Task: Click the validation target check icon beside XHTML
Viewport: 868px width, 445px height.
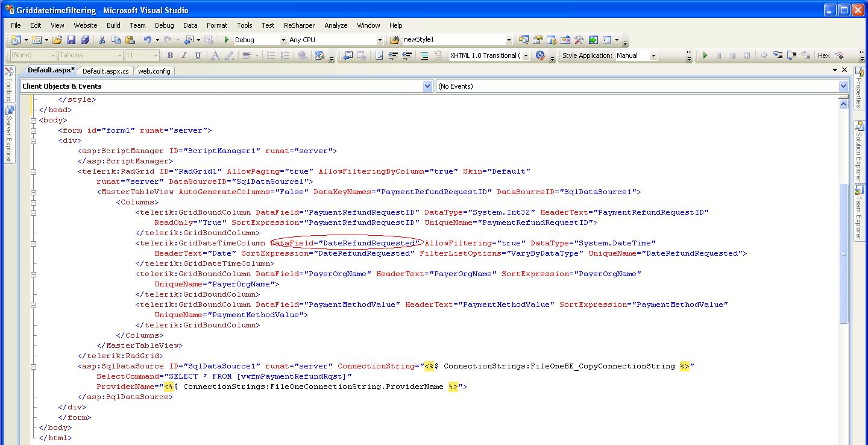Action: [x=540, y=55]
